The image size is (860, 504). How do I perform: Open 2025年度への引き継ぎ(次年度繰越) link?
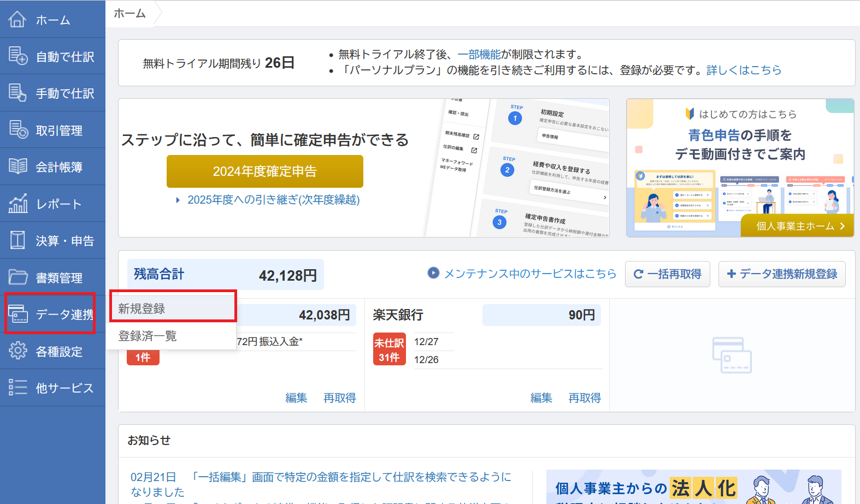[x=273, y=200]
